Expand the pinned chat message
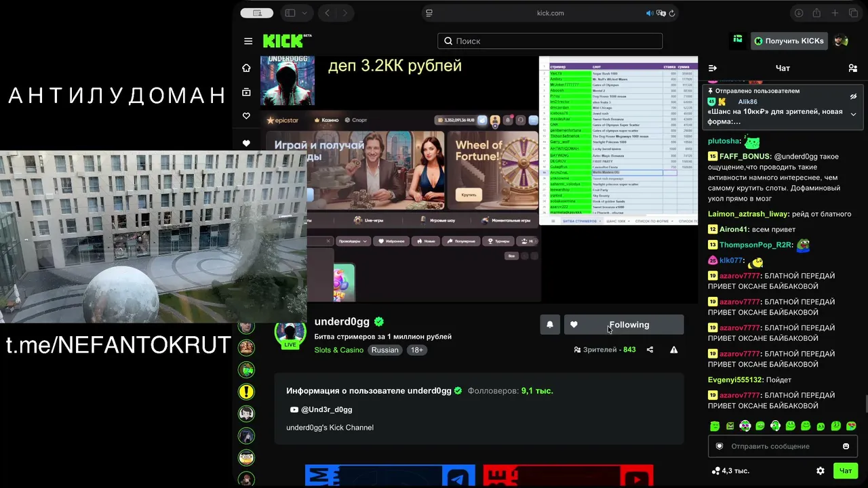 point(853,114)
